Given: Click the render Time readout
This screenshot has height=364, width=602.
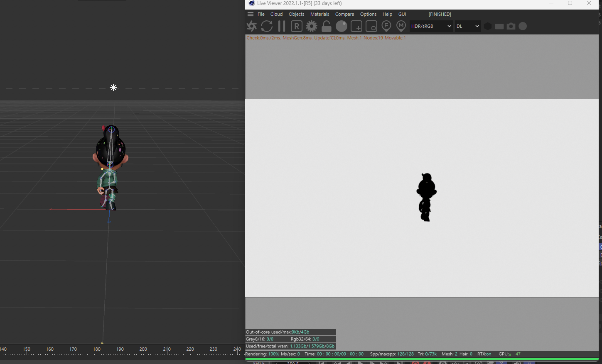Looking at the screenshot, I should [x=334, y=354].
